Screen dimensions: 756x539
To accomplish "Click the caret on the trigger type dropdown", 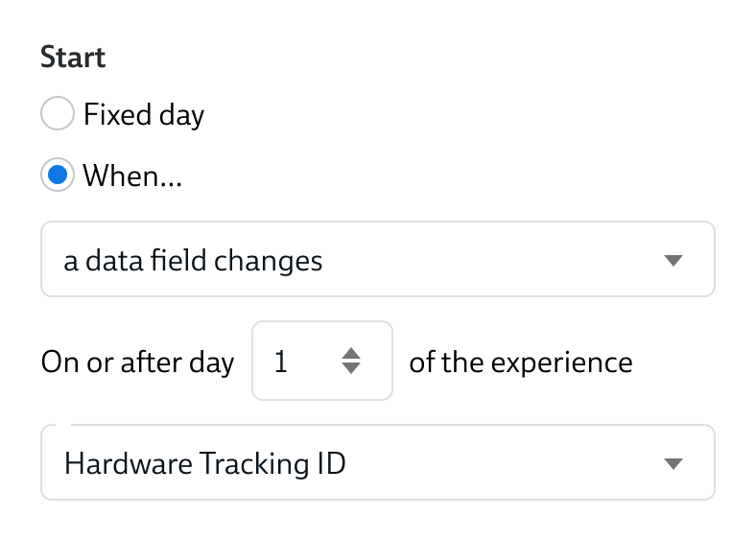I will pyautogui.click(x=673, y=261).
